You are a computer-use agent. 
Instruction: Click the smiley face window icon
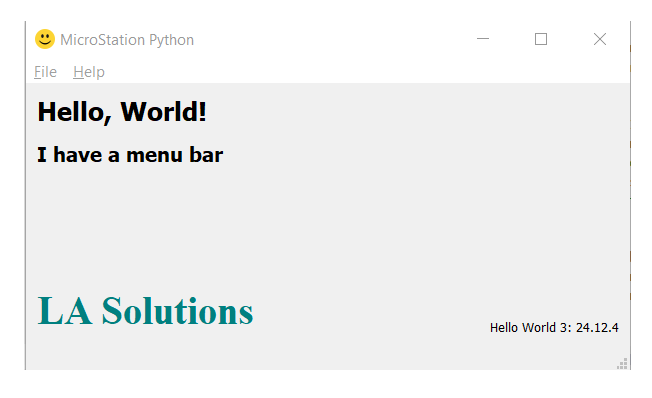[45, 39]
